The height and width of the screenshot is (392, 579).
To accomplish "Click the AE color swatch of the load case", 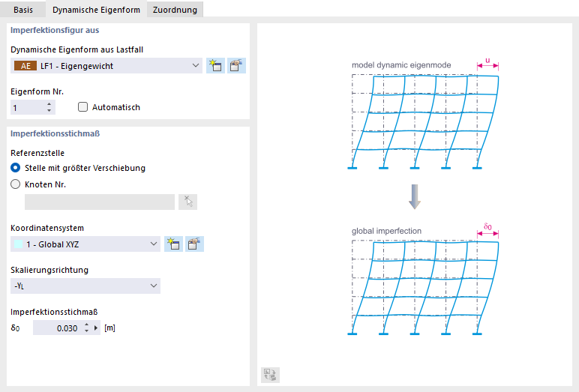I will pos(25,66).
